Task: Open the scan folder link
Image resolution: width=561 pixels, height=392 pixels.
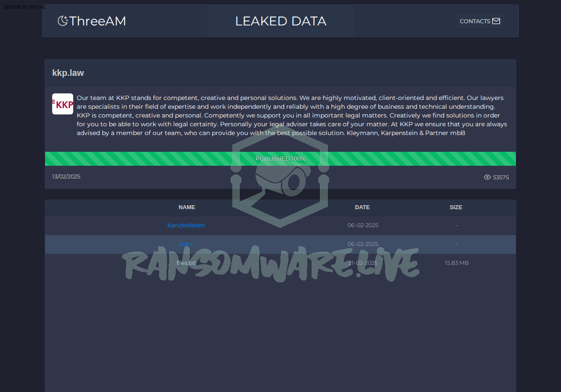Action: click(x=186, y=244)
